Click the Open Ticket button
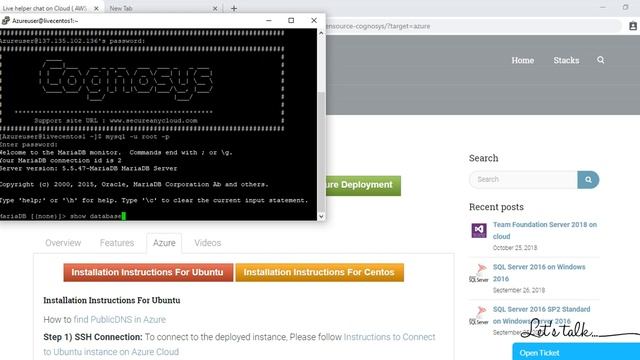Viewport: 640px width, 360px height. 576,352
